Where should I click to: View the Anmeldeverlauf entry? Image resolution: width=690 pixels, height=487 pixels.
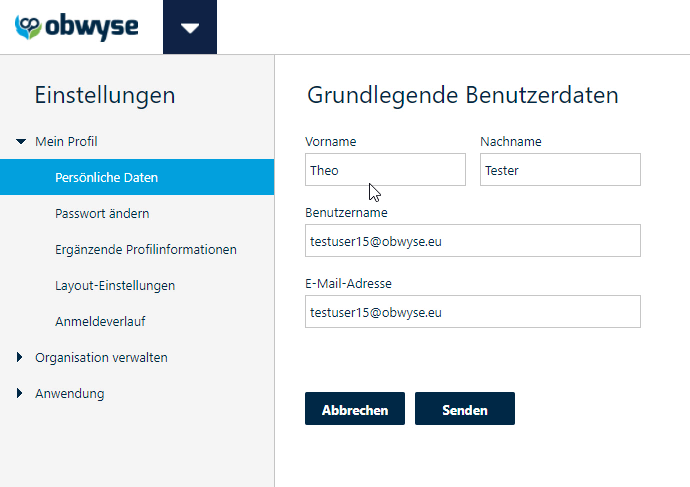(x=100, y=322)
